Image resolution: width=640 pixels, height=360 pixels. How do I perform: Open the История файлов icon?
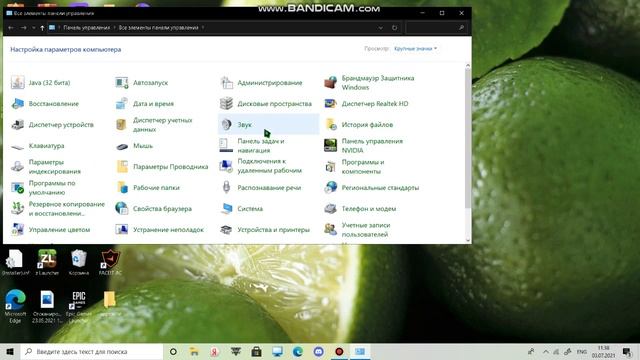330,124
